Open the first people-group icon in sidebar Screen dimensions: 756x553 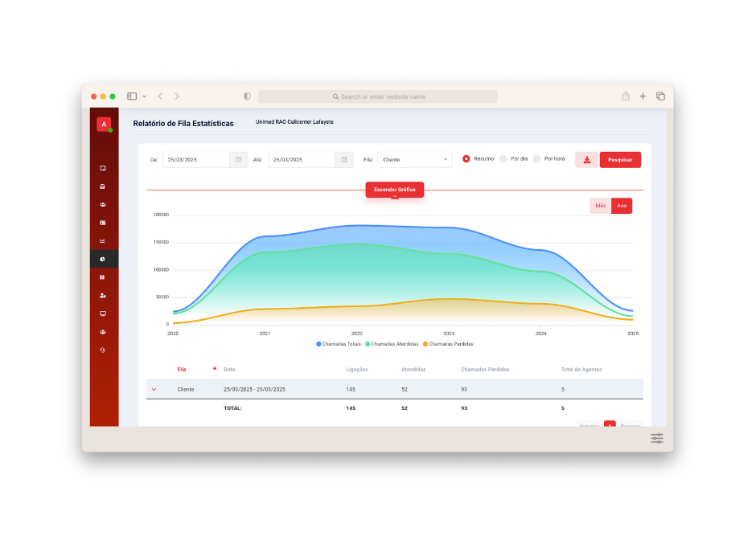coord(103,205)
